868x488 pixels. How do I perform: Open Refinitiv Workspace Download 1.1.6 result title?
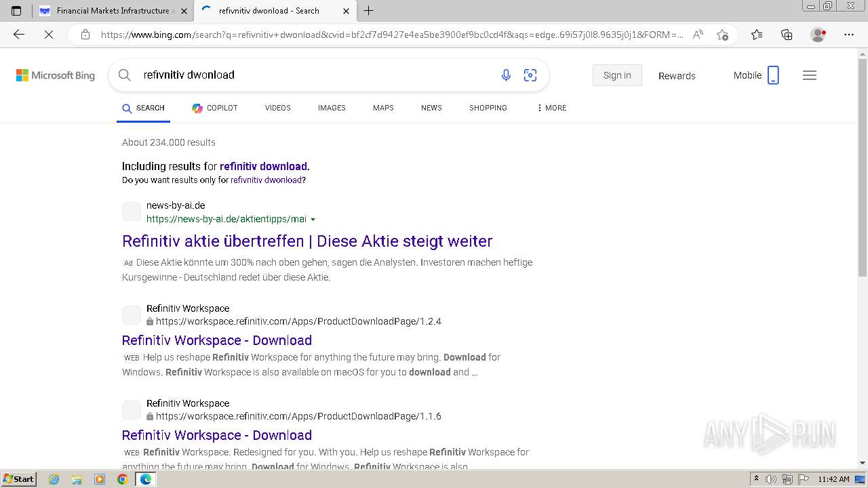pyautogui.click(x=217, y=435)
